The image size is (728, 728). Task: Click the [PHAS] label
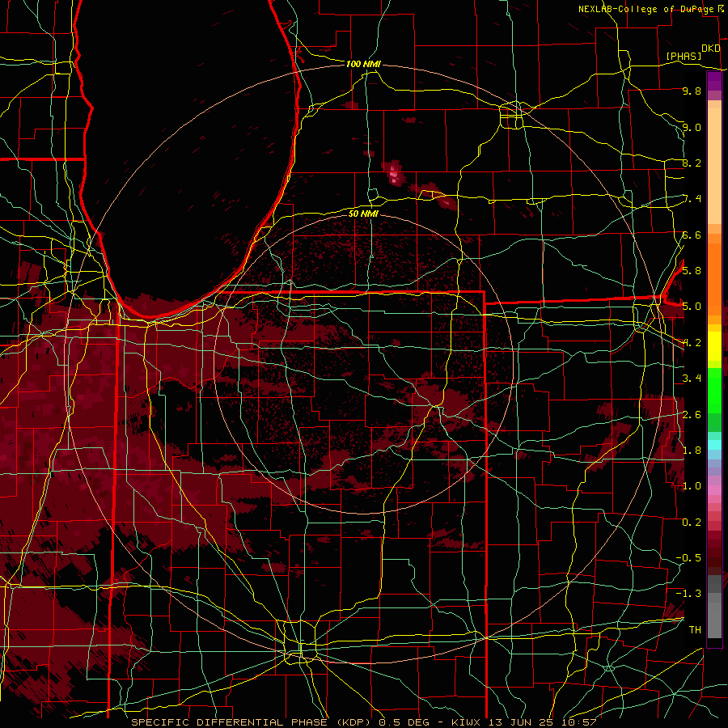684,57
